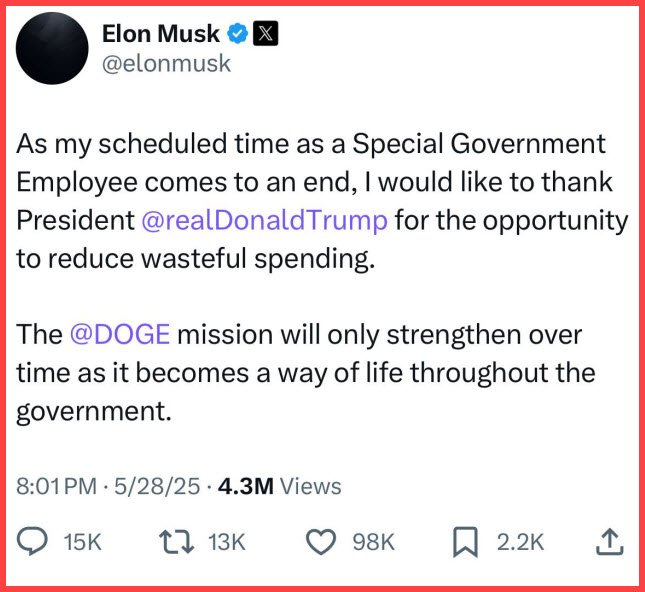This screenshot has width=645, height=592.
Task: Click the 13K reposts count
Action: [x=226, y=542]
